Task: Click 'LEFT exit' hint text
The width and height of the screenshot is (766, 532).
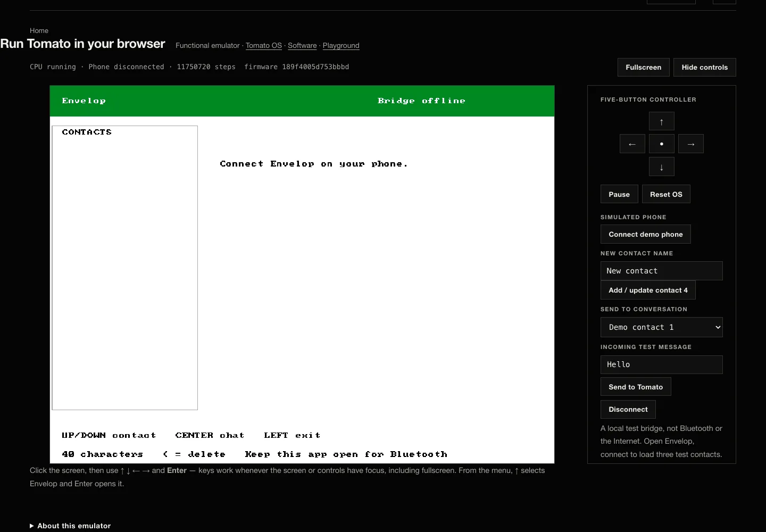Action: tap(292, 435)
